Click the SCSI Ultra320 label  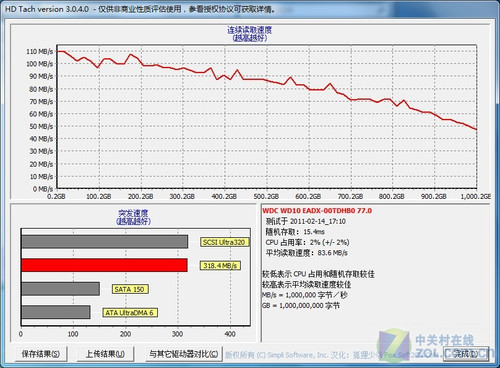(224, 242)
